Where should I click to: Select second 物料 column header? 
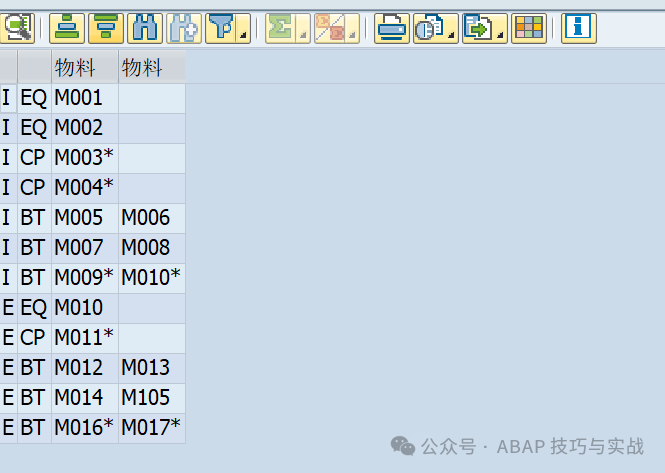tap(152, 67)
